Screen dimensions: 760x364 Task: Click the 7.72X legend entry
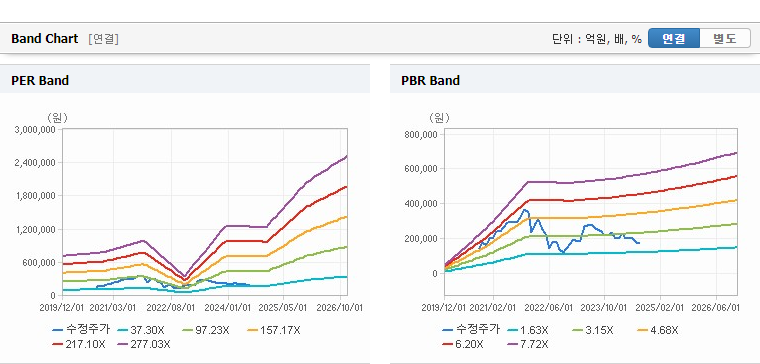[527, 344]
